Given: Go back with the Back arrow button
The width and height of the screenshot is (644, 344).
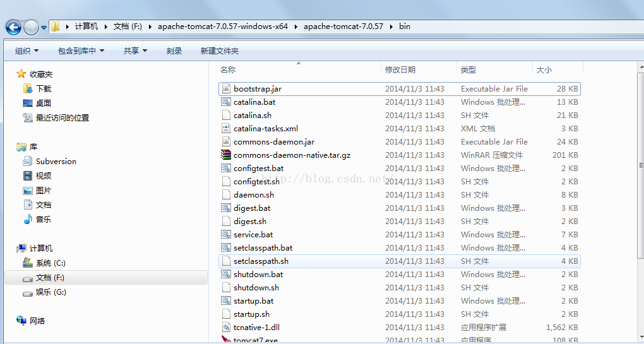Looking at the screenshot, I should click(13, 28).
